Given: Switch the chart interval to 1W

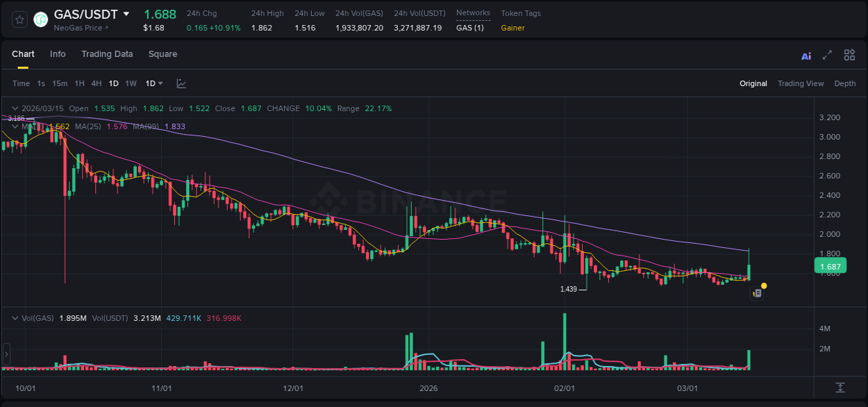Looking at the screenshot, I should [x=131, y=83].
